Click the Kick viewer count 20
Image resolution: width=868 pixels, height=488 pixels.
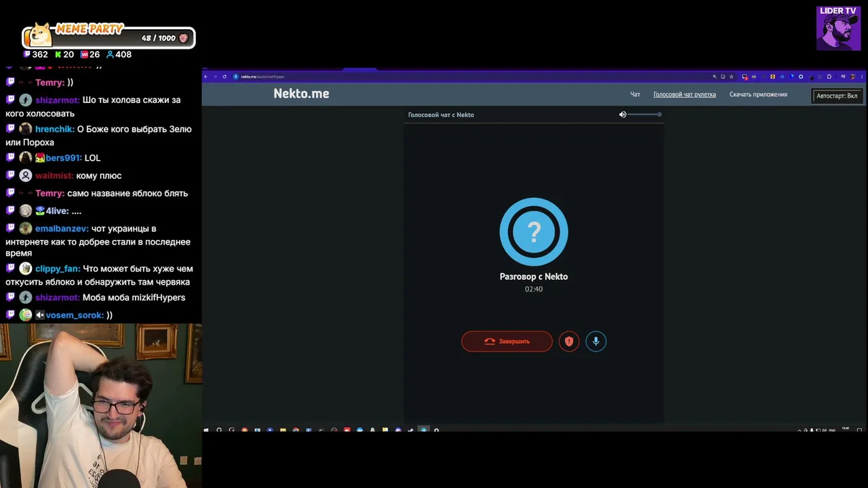pos(64,54)
